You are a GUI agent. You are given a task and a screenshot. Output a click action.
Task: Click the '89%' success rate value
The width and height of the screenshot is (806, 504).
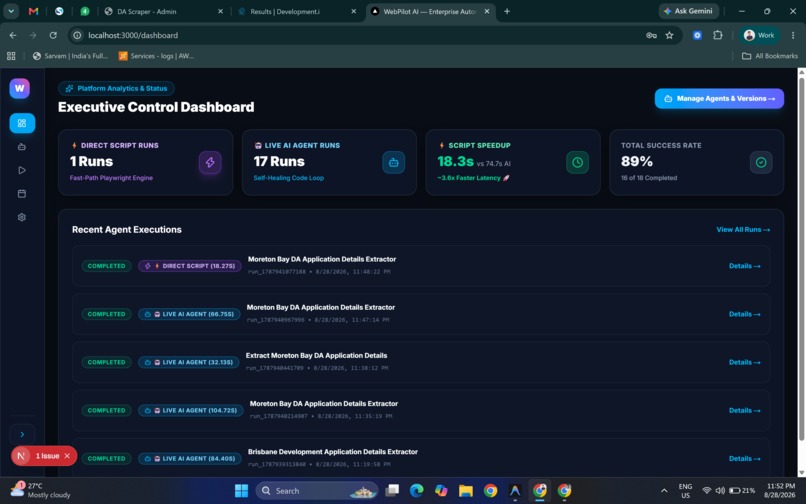click(637, 161)
